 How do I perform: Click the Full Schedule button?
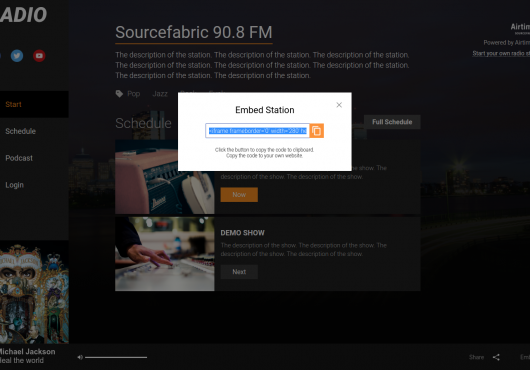[x=392, y=122]
